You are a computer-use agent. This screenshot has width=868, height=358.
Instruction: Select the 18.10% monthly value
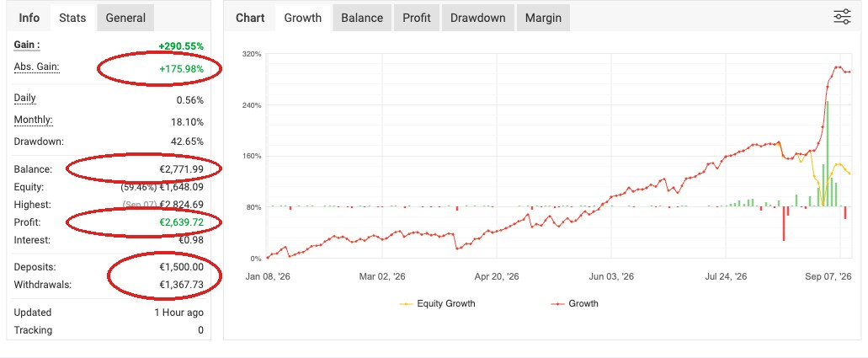pyautogui.click(x=188, y=122)
